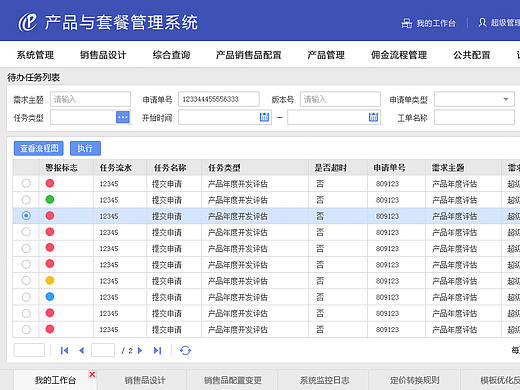This screenshot has height=390, width=520.
Task: Select radio button of green-flag row
Action: pos(26,200)
